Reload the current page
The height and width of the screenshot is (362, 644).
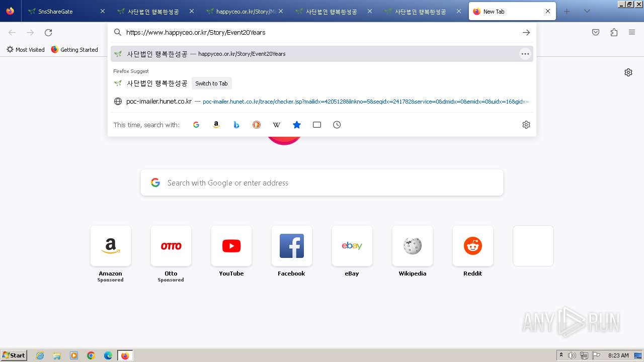pos(48,32)
